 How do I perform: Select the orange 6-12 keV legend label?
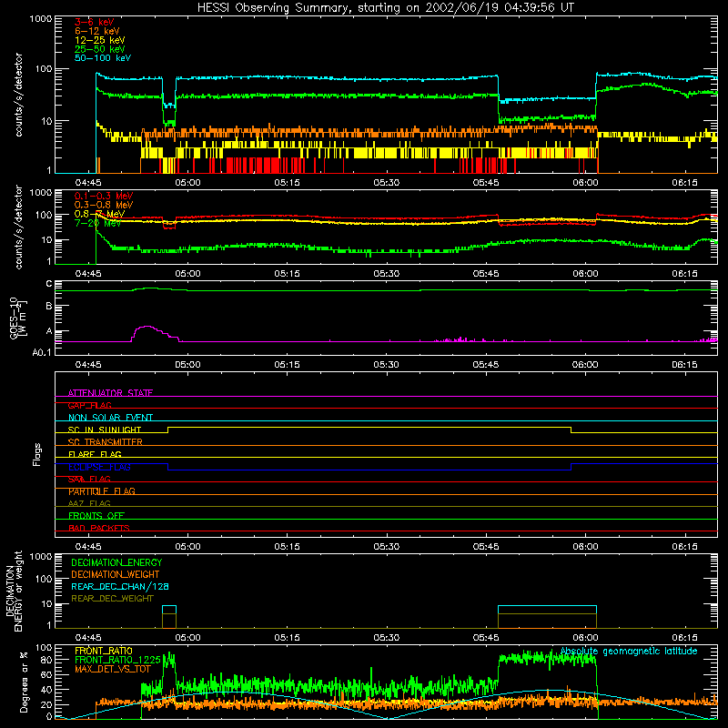tap(96, 31)
